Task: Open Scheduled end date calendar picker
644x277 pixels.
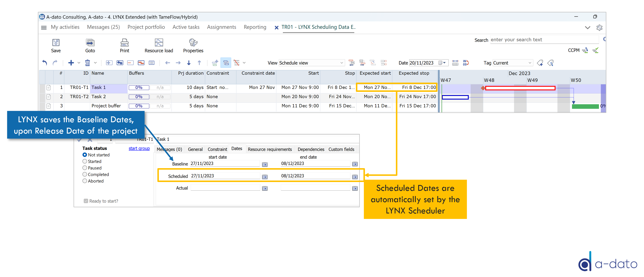Action: [355, 177]
